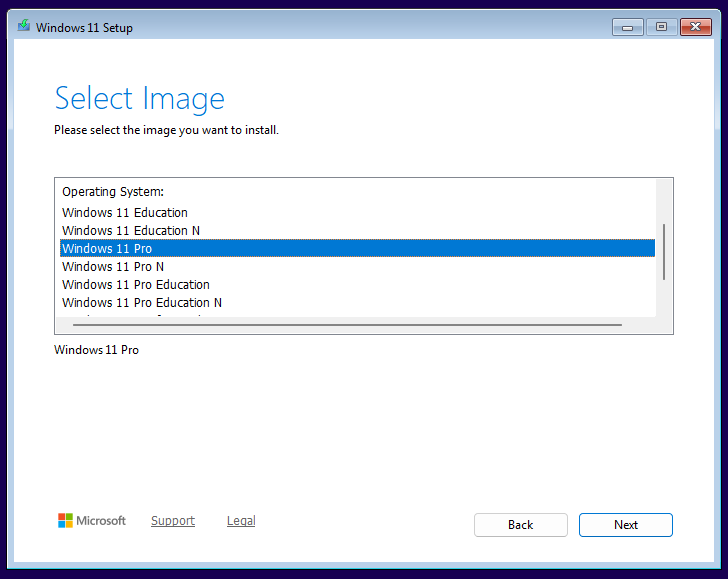
Task: Click the Operating System column header
Action: point(113,191)
